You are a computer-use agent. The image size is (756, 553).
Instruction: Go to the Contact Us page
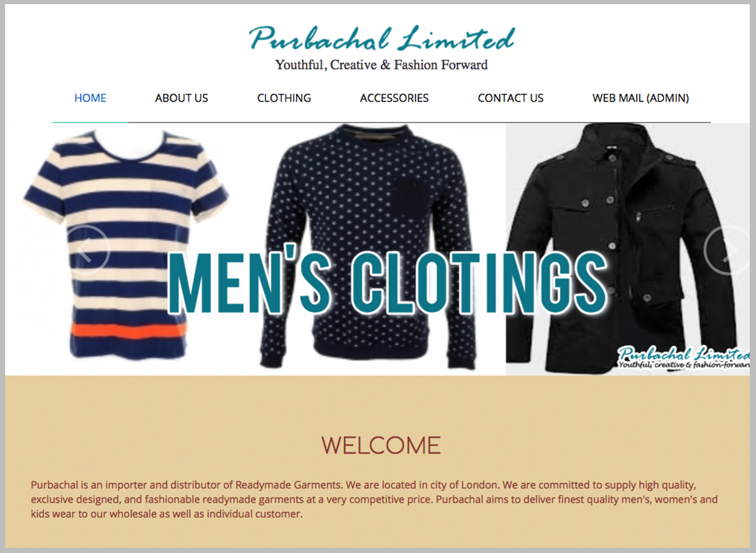[x=510, y=98]
